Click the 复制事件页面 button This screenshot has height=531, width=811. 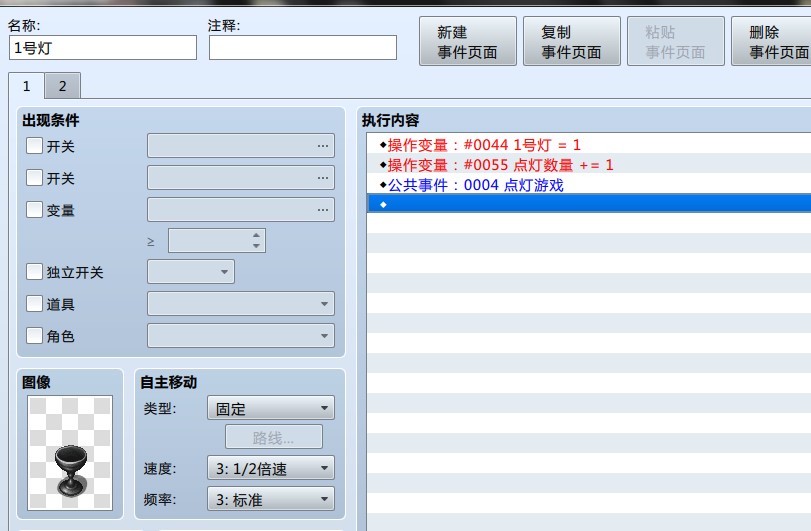pos(572,41)
